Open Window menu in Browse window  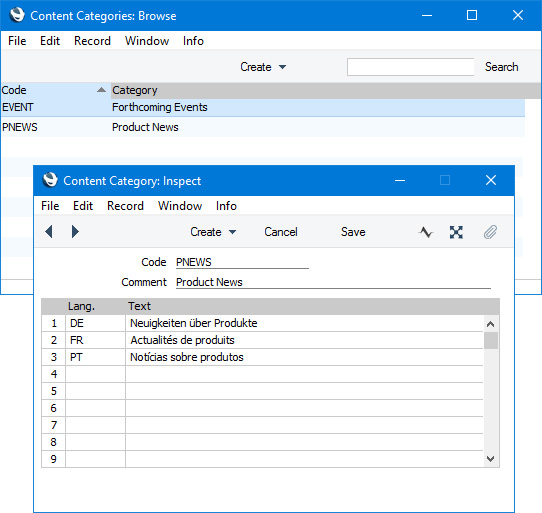coord(147,41)
